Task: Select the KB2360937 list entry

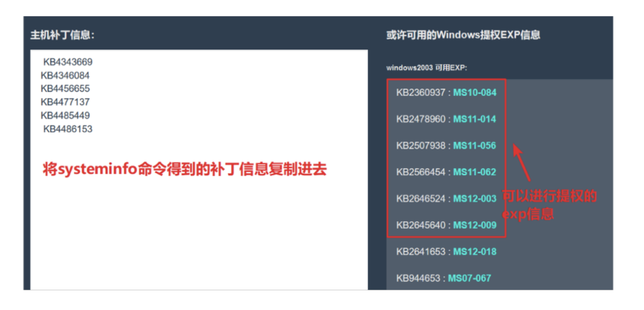Action: coord(446,93)
